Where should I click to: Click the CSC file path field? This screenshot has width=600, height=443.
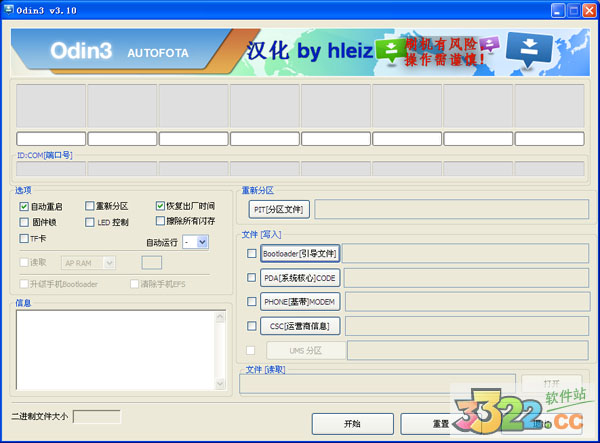[467, 326]
